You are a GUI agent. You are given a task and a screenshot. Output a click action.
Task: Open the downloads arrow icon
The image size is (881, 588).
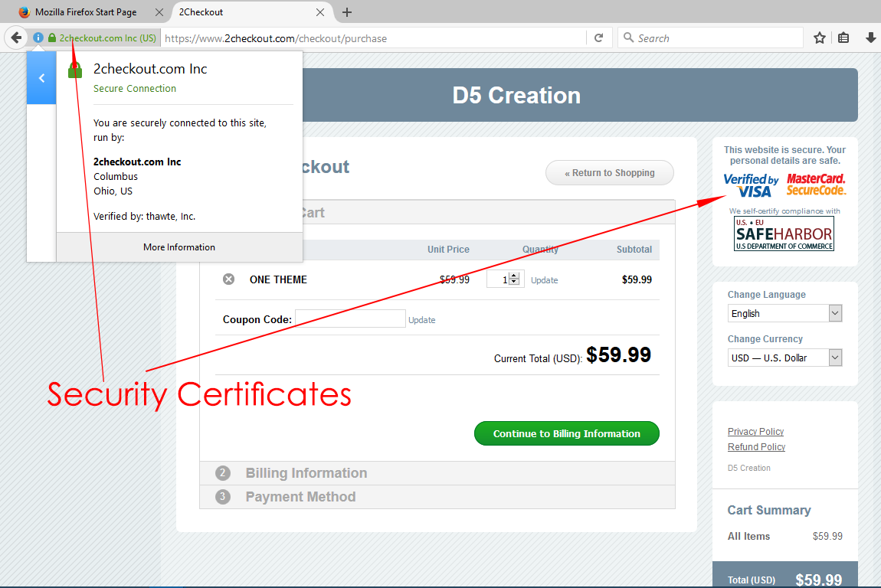tap(870, 38)
